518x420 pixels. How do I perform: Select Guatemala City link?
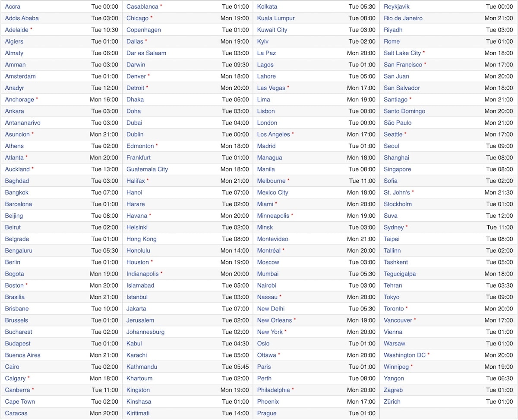point(147,169)
